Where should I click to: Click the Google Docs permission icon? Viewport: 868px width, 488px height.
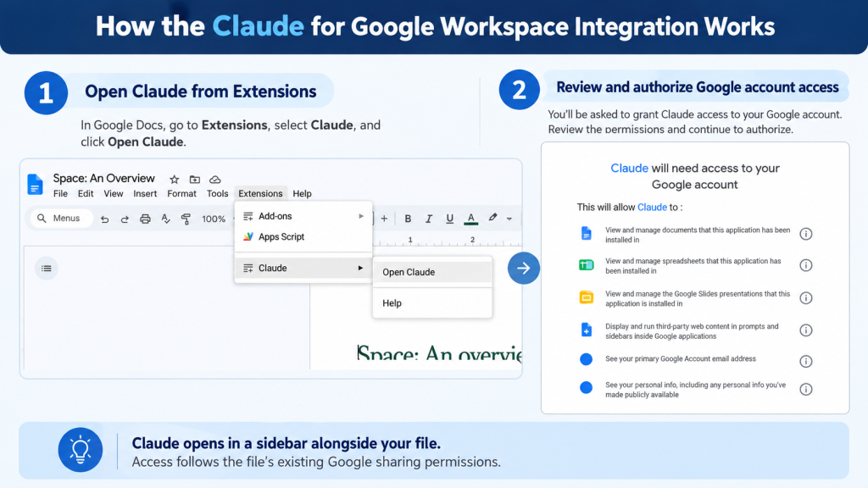587,234
